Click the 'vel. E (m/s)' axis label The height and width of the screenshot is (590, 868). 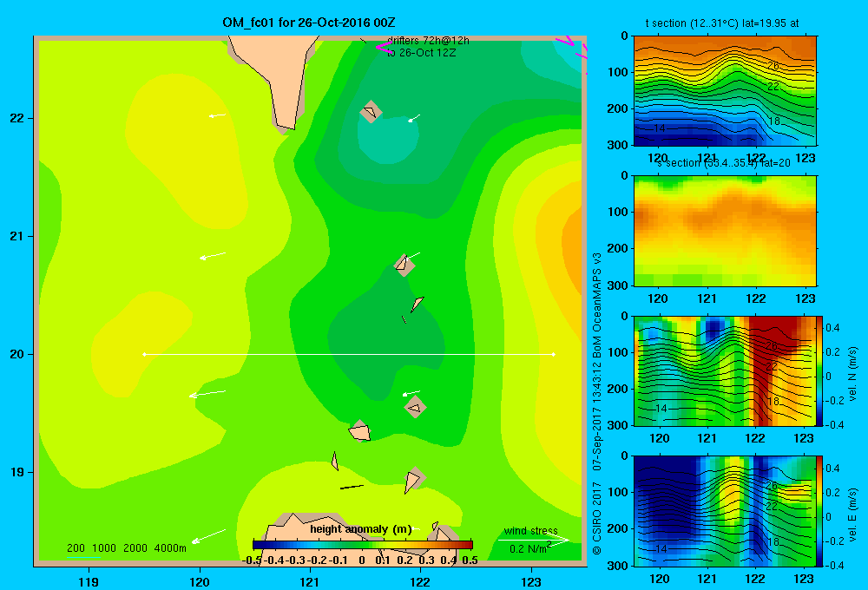pyautogui.click(x=853, y=515)
